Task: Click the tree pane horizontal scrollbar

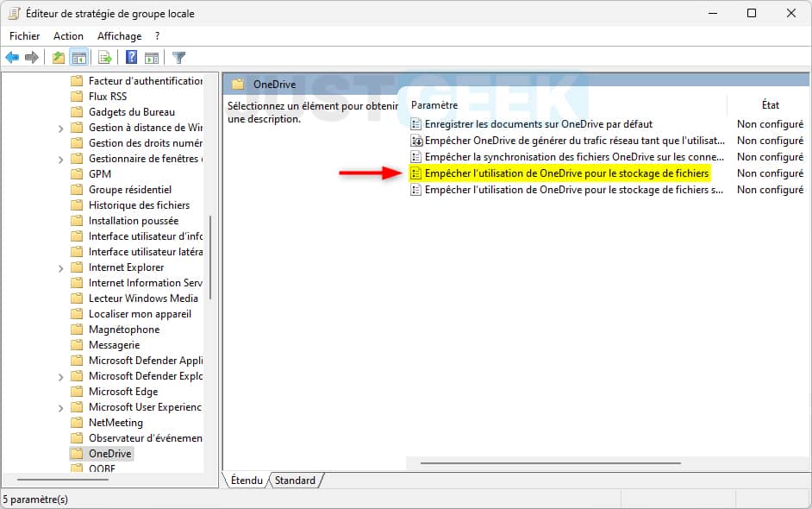Action: pos(63,480)
